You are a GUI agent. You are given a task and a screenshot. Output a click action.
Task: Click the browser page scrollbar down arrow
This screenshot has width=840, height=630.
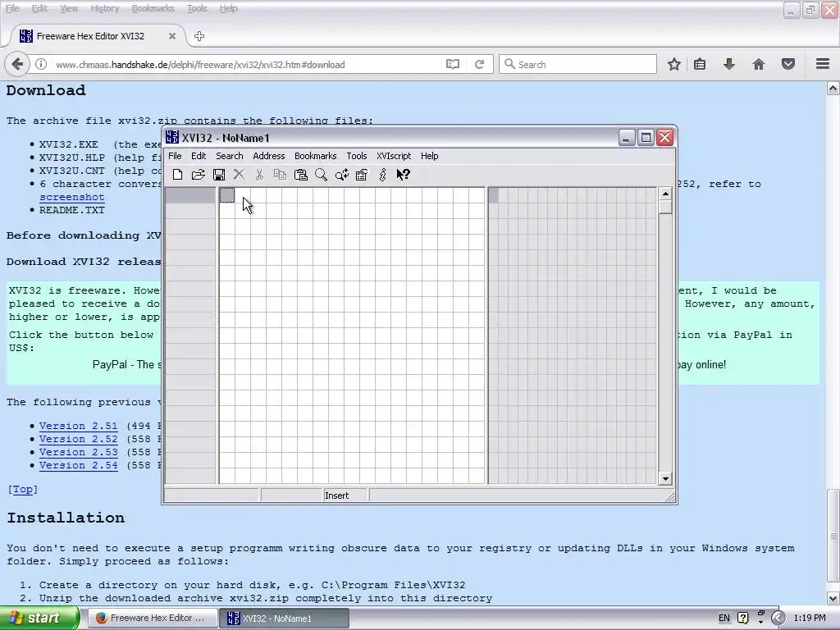click(833, 598)
